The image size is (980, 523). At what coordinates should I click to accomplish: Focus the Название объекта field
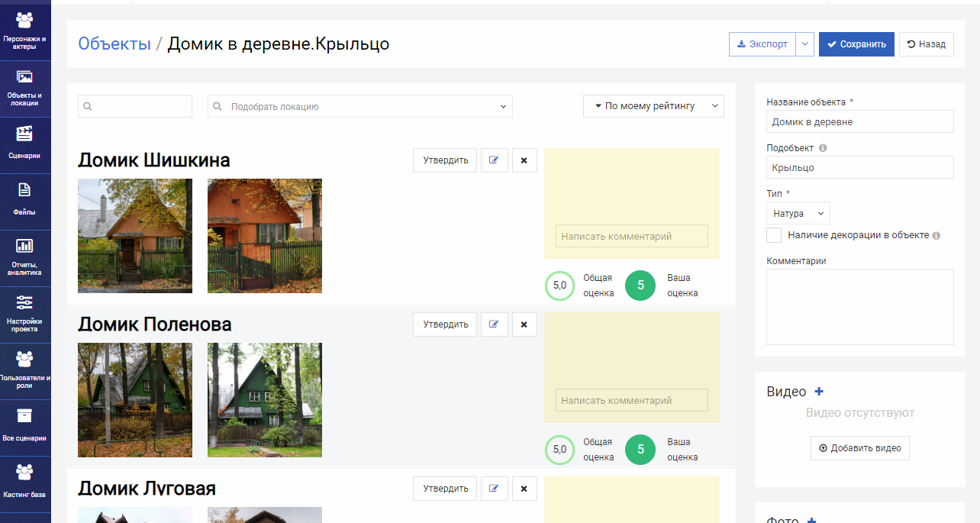point(860,121)
